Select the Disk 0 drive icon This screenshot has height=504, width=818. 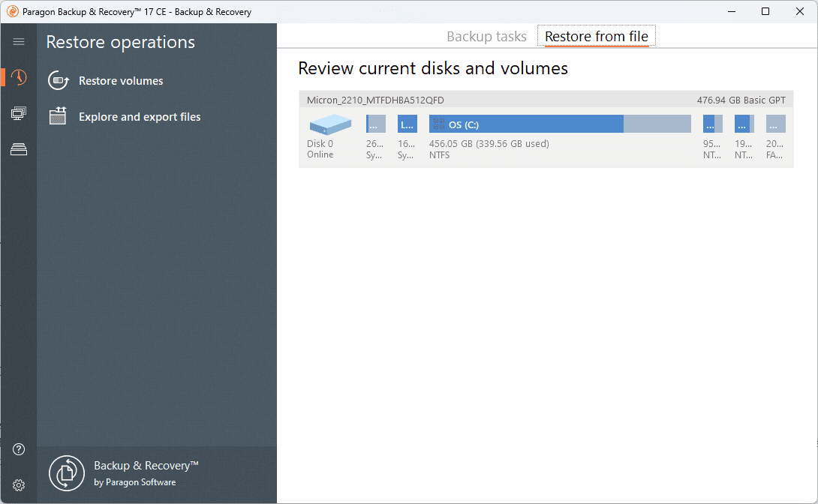tap(330, 125)
